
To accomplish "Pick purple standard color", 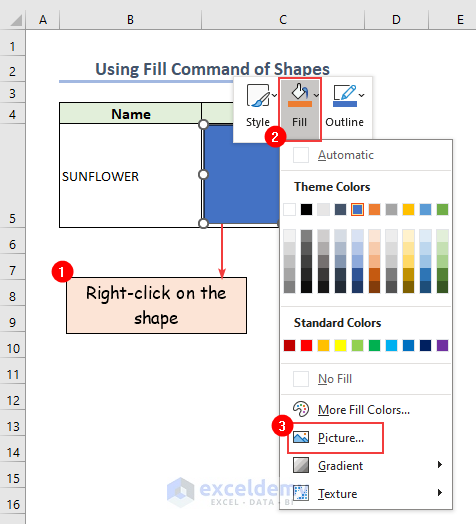I will [x=442, y=346].
